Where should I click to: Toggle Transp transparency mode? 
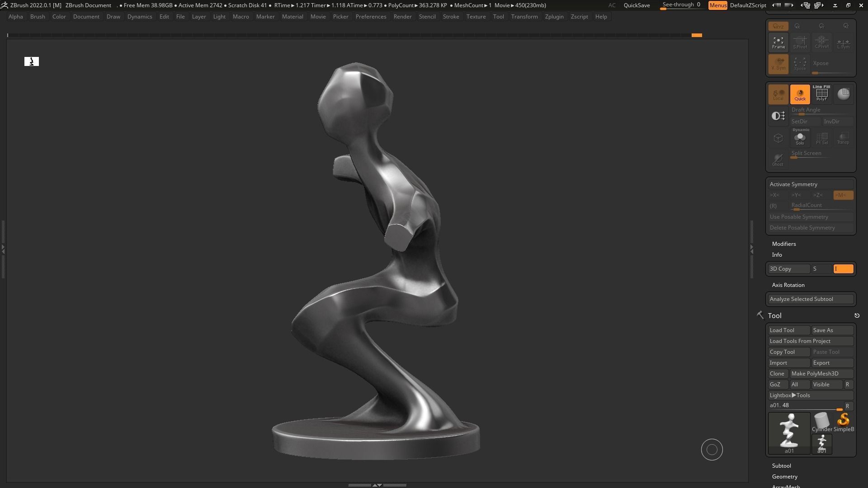(x=843, y=138)
